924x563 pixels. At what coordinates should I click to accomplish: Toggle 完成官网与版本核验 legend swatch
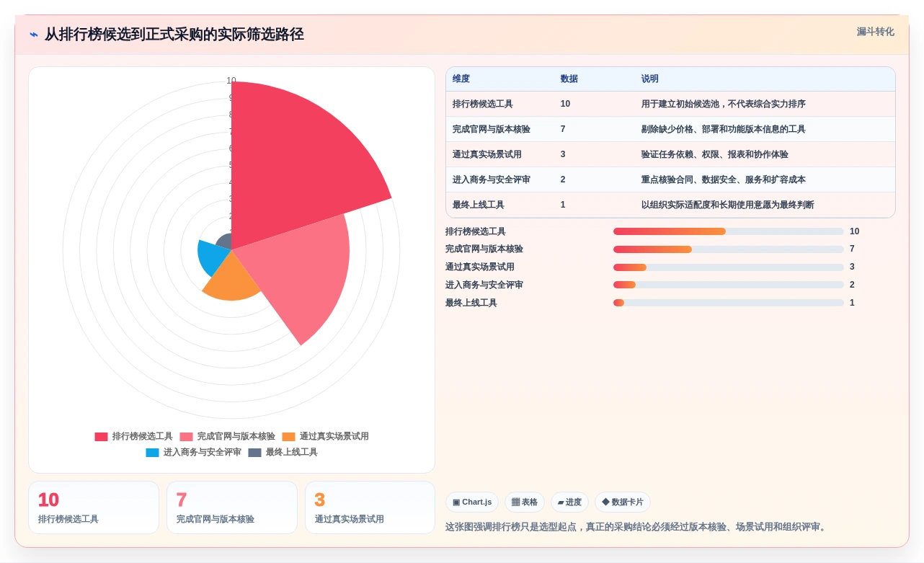(x=186, y=436)
